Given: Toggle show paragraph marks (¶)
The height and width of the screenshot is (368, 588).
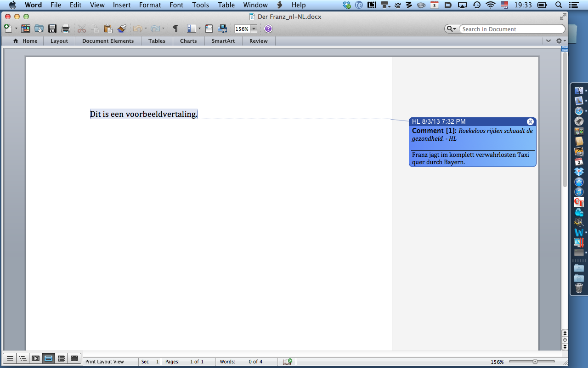Looking at the screenshot, I should pyautogui.click(x=175, y=29).
